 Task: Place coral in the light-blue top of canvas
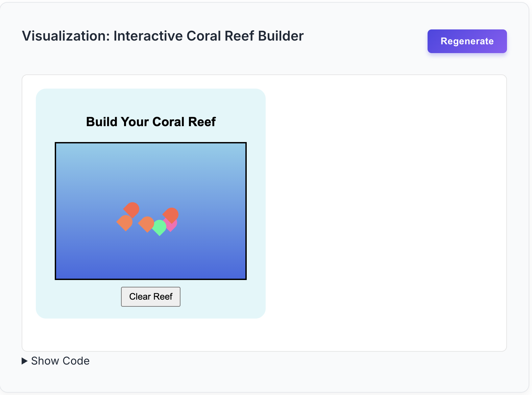(151, 159)
